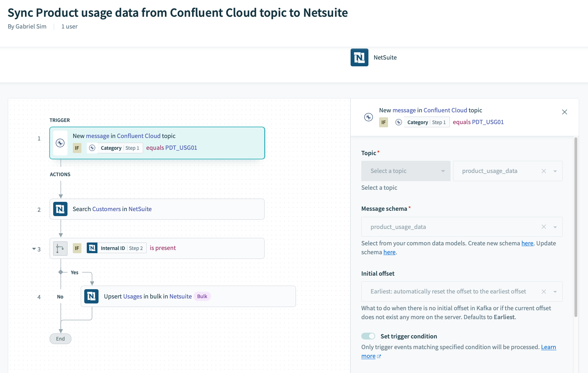This screenshot has height=373, width=588.
Task: Click 'Netsuite' link in Upsert step
Action: pos(181,296)
